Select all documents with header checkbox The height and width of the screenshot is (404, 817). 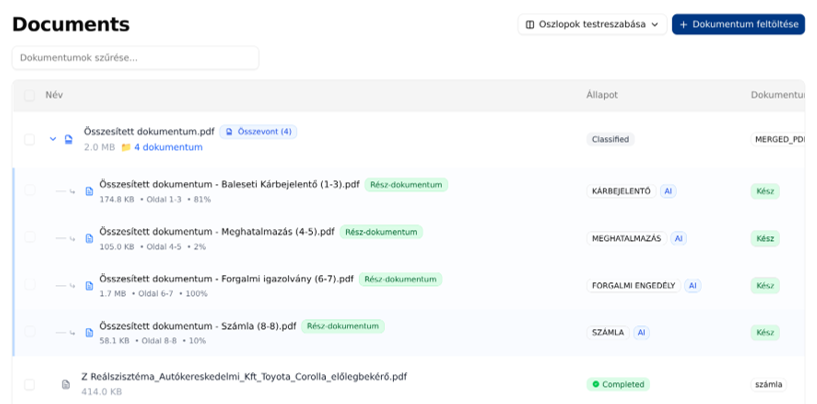coord(29,96)
